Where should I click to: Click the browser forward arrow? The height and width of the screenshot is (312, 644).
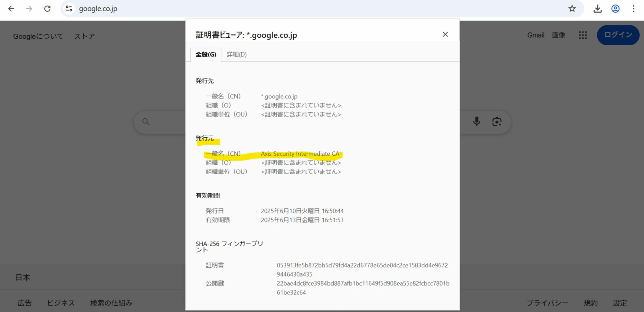point(29,9)
